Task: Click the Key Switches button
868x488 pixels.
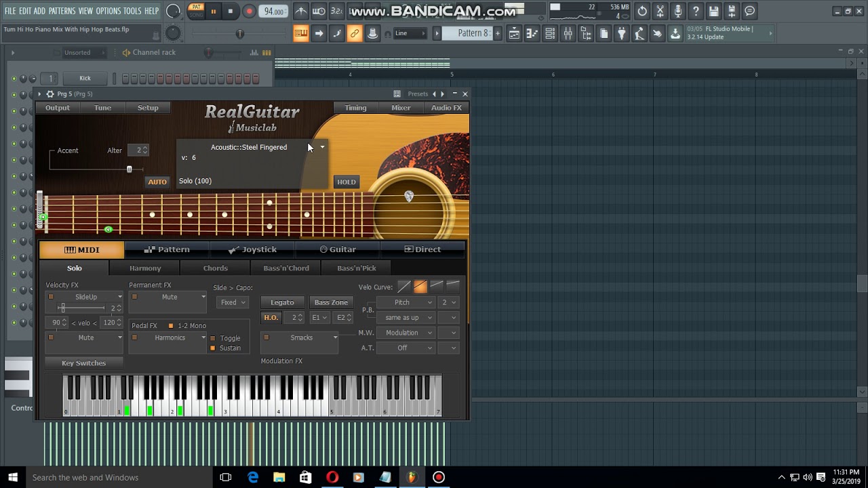Action: (x=84, y=363)
